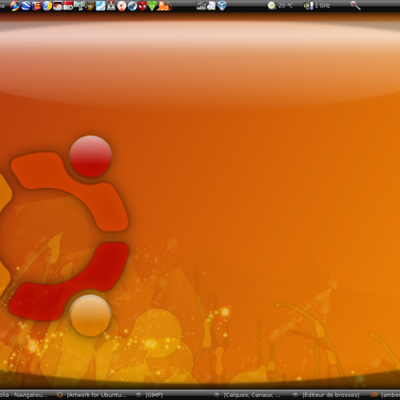Launch GIMP from the panel
The width and height of the screenshot is (400, 400).
point(89,6)
